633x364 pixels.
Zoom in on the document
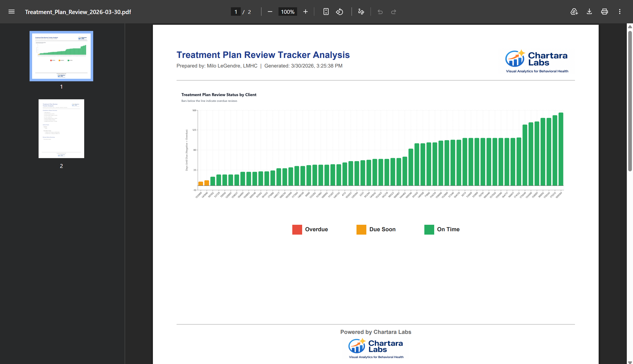tap(306, 12)
